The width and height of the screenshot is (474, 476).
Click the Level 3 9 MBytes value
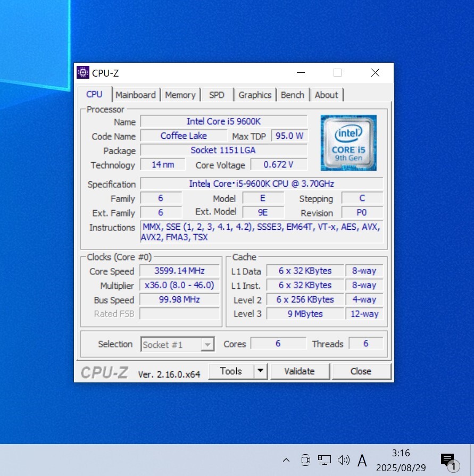click(x=305, y=314)
